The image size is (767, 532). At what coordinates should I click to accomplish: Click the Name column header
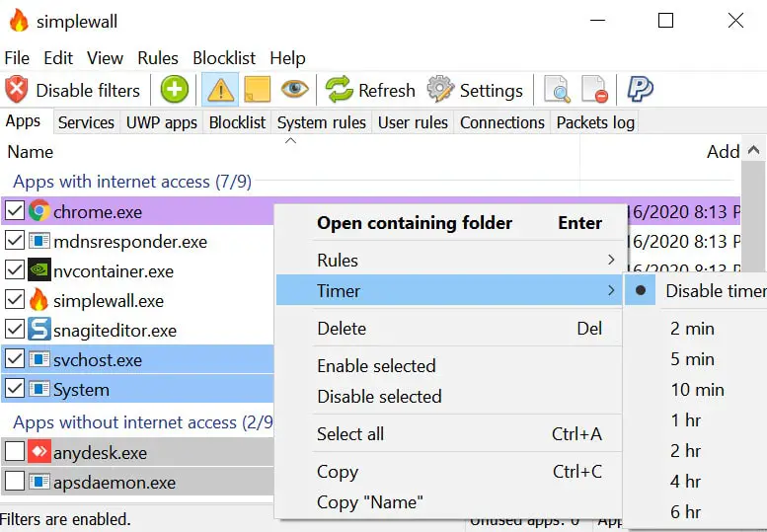pyautogui.click(x=290, y=152)
